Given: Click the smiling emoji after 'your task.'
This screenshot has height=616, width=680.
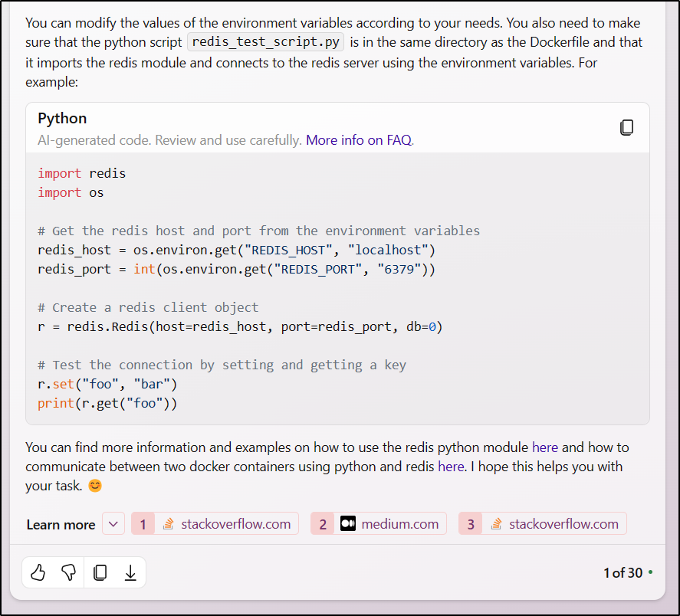Looking at the screenshot, I should coord(95,486).
